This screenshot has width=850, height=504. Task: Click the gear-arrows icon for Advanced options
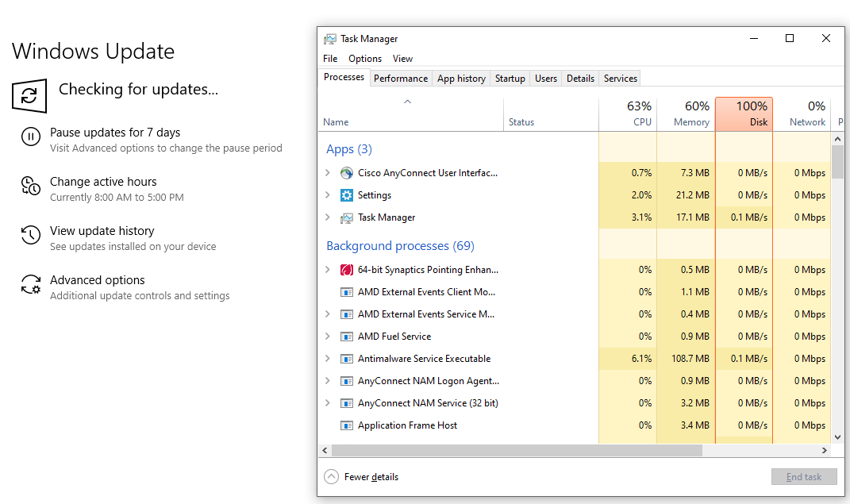click(x=30, y=284)
